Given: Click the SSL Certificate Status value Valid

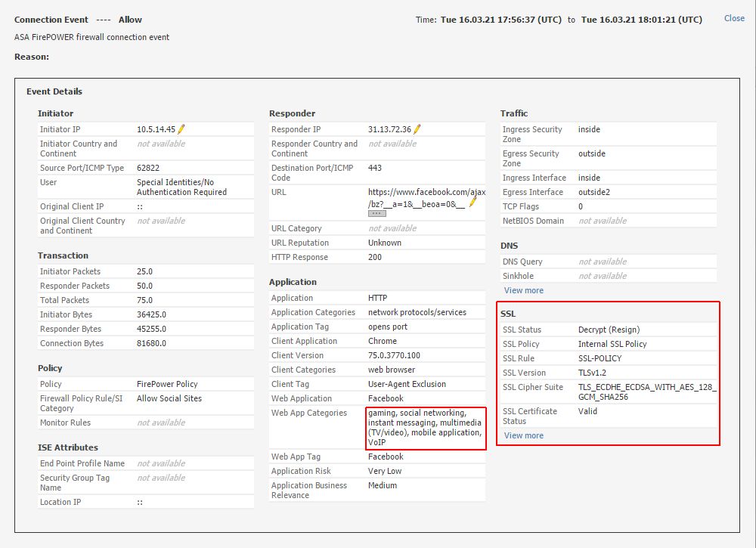Looking at the screenshot, I should coord(587,411).
